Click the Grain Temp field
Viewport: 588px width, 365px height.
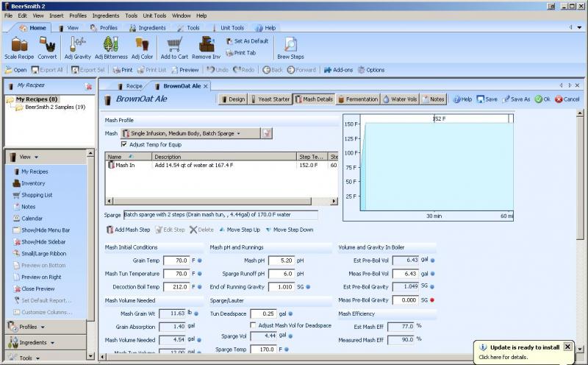pos(176,261)
